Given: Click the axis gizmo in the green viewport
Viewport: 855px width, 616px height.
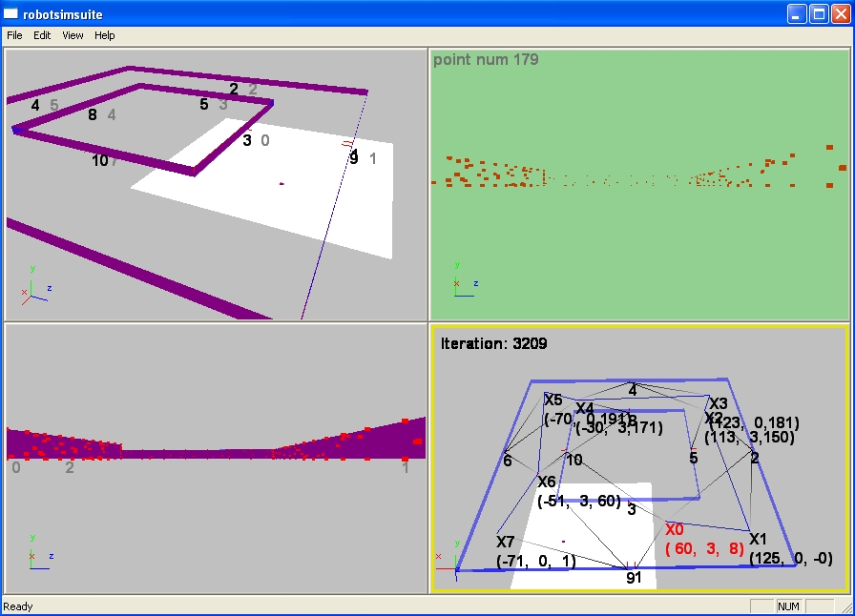Looking at the screenshot, I should 462,282.
